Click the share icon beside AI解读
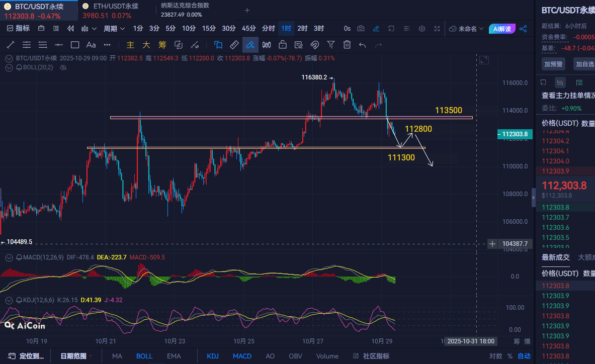The image size is (595, 364). pos(523,29)
